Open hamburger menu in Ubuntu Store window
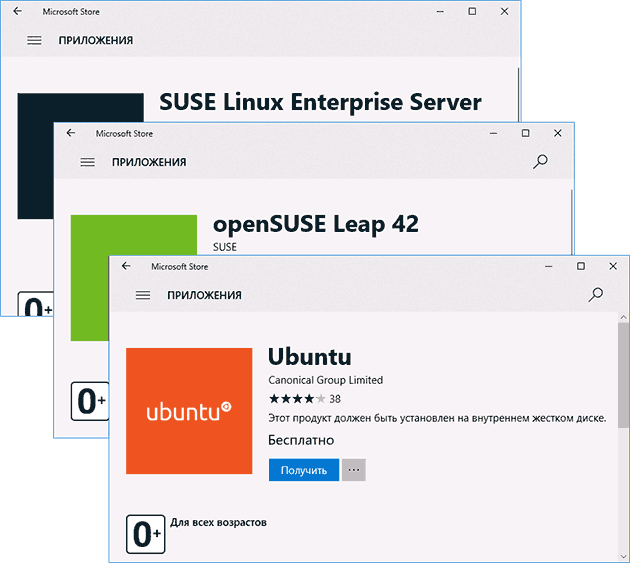Screen dimensions: 630x563 [143, 295]
